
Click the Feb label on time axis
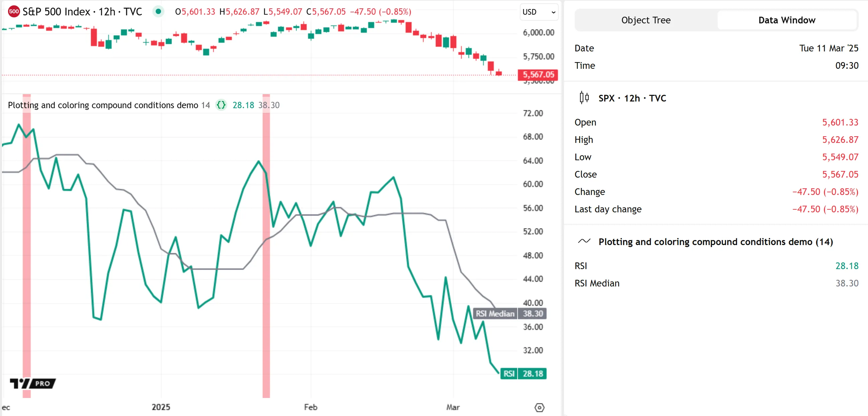(x=310, y=407)
